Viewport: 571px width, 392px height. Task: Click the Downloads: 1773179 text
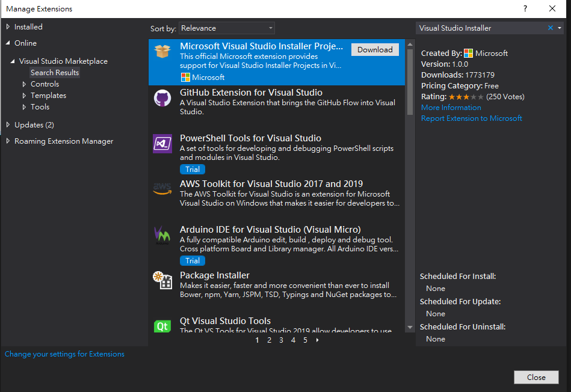458,75
